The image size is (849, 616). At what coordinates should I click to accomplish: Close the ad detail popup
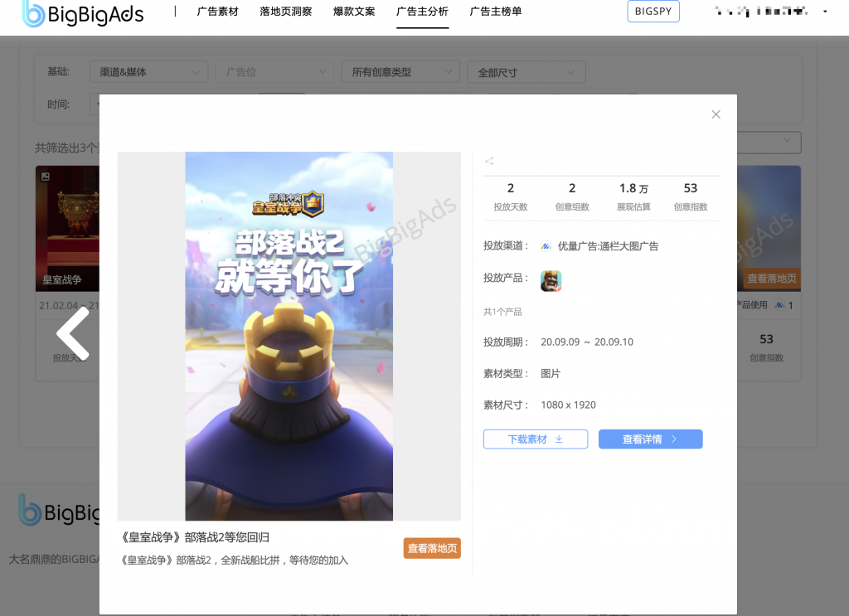716,114
